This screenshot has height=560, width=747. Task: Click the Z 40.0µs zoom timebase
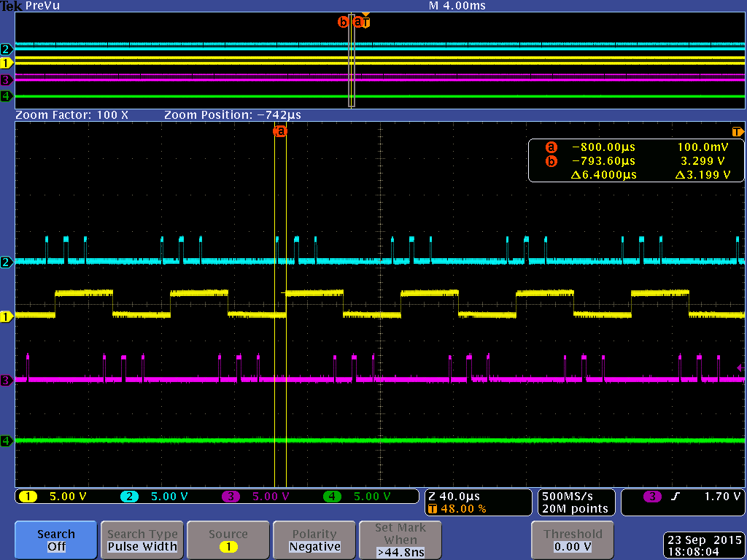(x=454, y=497)
